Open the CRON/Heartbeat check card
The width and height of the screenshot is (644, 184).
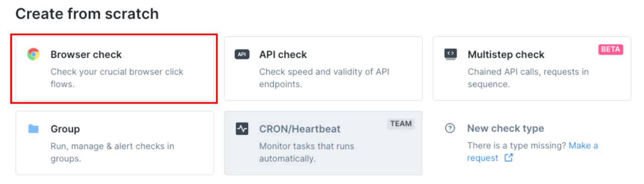323,143
